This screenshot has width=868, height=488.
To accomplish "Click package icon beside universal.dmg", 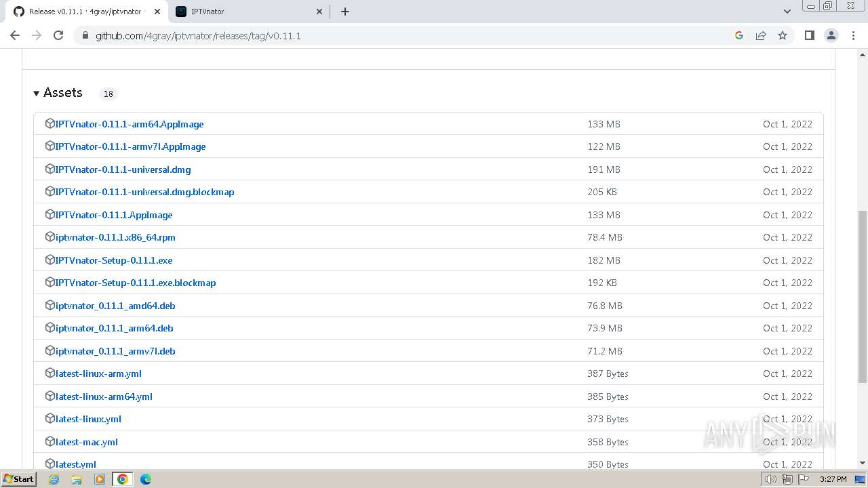I will click(x=50, y=169).
